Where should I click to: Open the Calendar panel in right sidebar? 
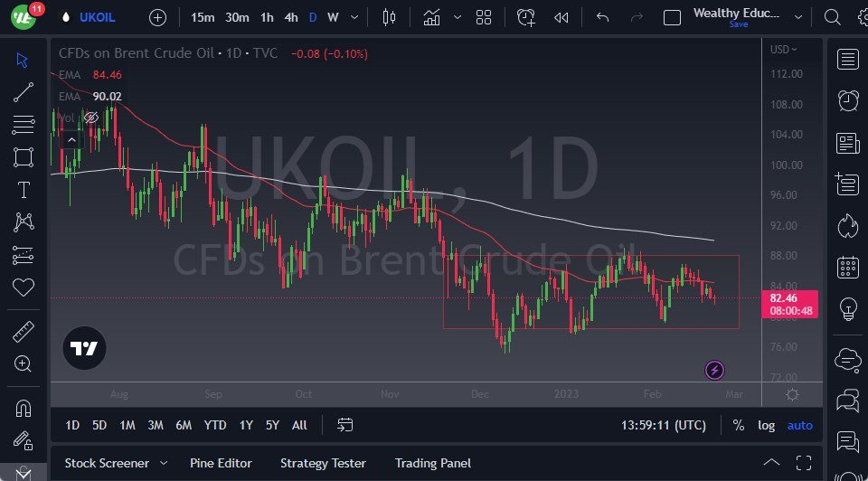[848, 267]
